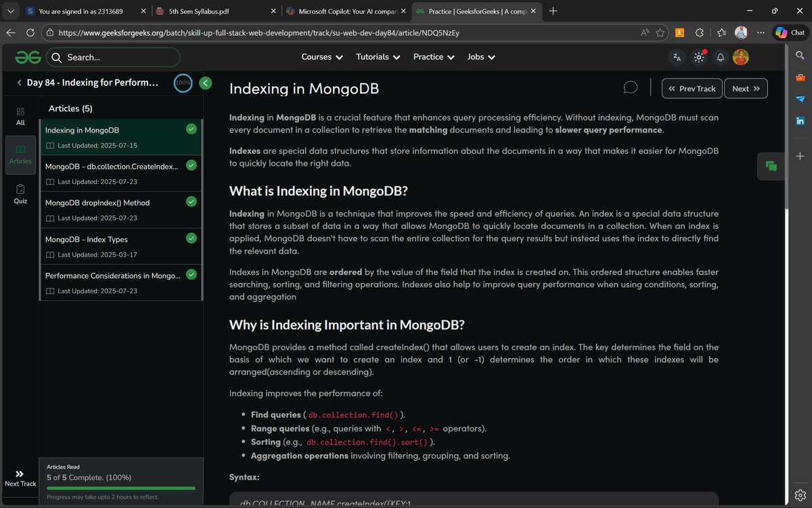Reload the page
Image resolution: width=812 pixels, height=508 pixels.
[30, 33]
